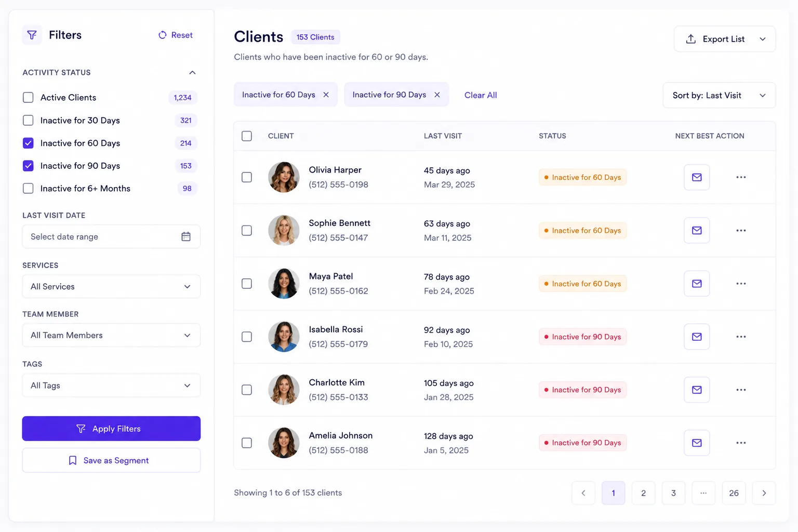The width and height of the screenshot is (798, 532).
Task: Open the calendar icon in date range field
Action: coord(186,236)
